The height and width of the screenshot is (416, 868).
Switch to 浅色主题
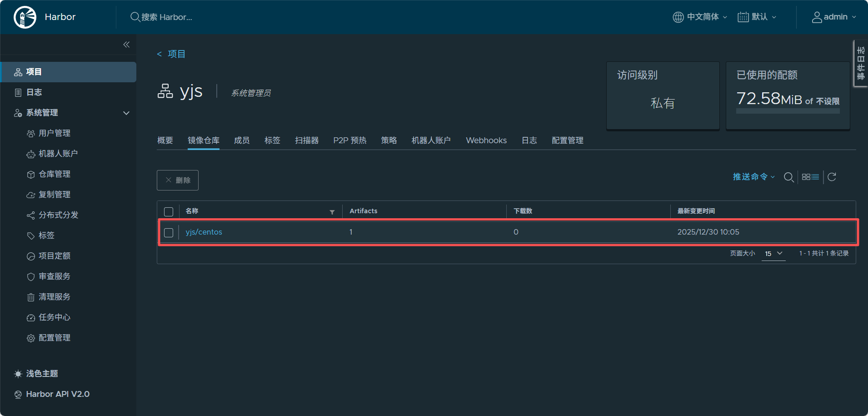(x=36, y=374)
